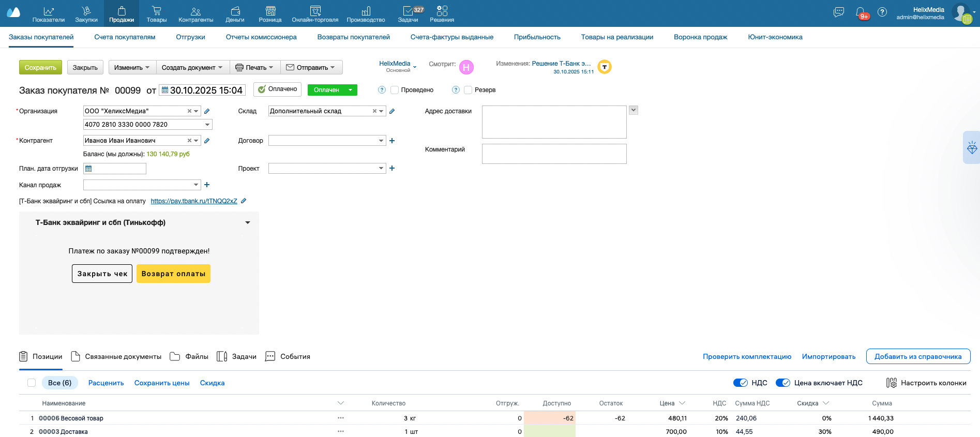Click the notifications bell icon

[x=860, y=12]
